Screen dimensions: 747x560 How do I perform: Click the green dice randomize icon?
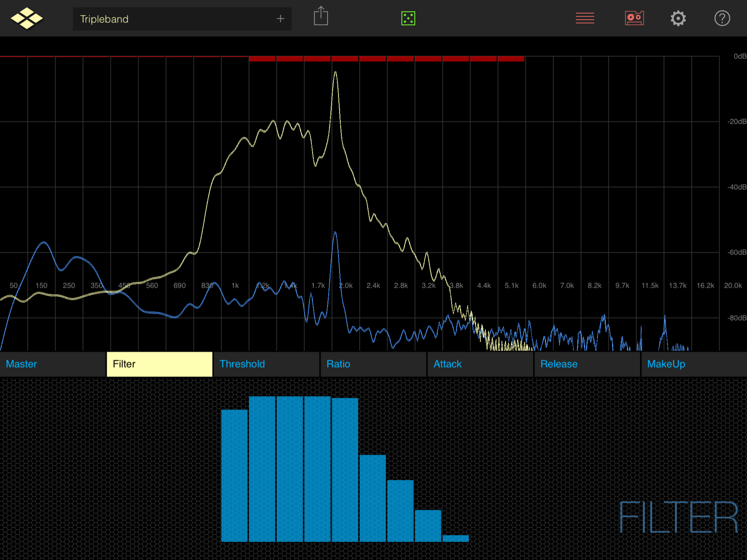[x=408, y=18]
